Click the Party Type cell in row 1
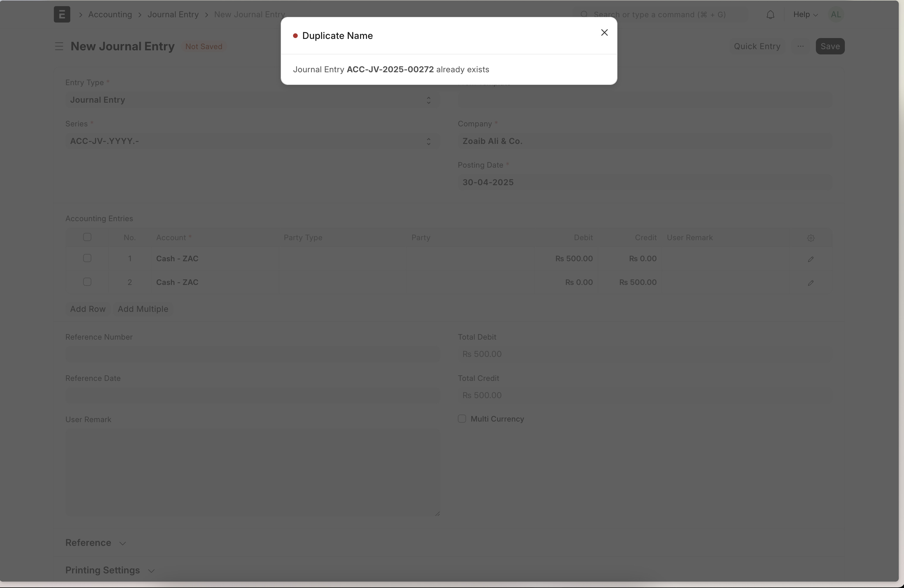 (x=343, y=259)
